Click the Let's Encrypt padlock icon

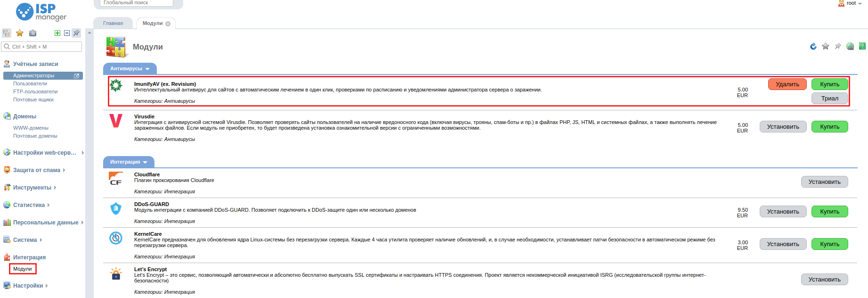coord(116,273)
